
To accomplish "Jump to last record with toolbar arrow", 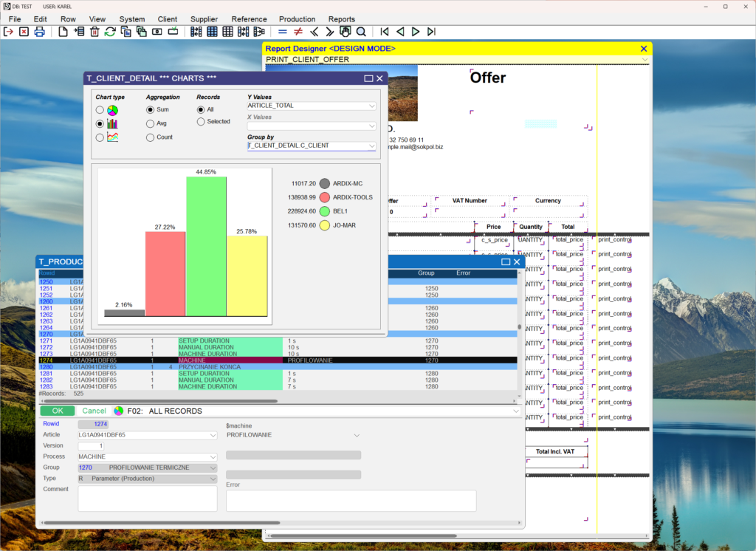I will pos(431,32).
